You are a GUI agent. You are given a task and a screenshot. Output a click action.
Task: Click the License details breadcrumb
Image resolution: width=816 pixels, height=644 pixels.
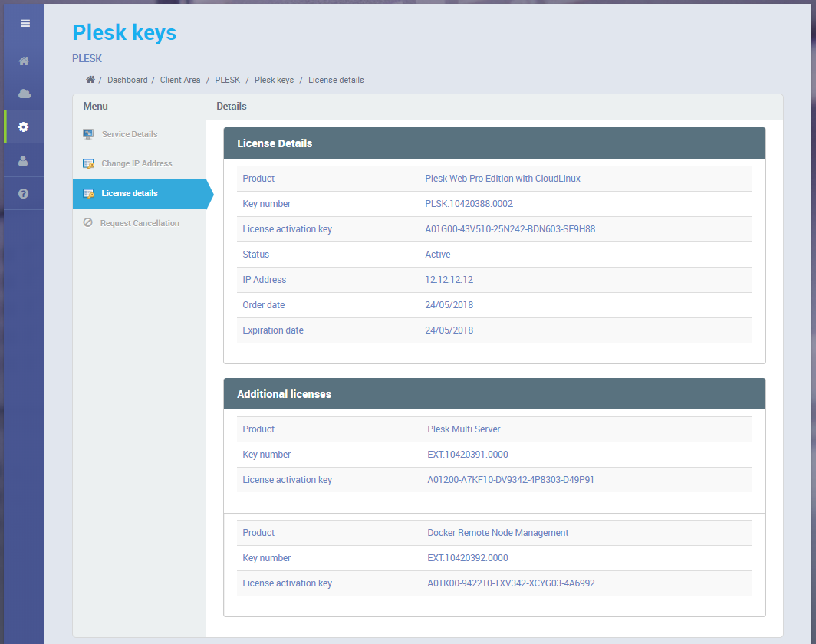336,80
